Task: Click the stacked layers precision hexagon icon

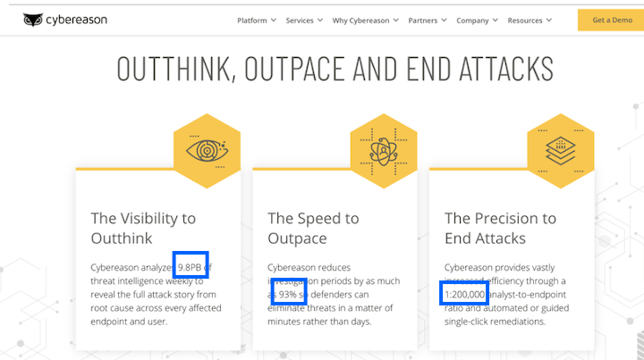Action: pos(561,151)
